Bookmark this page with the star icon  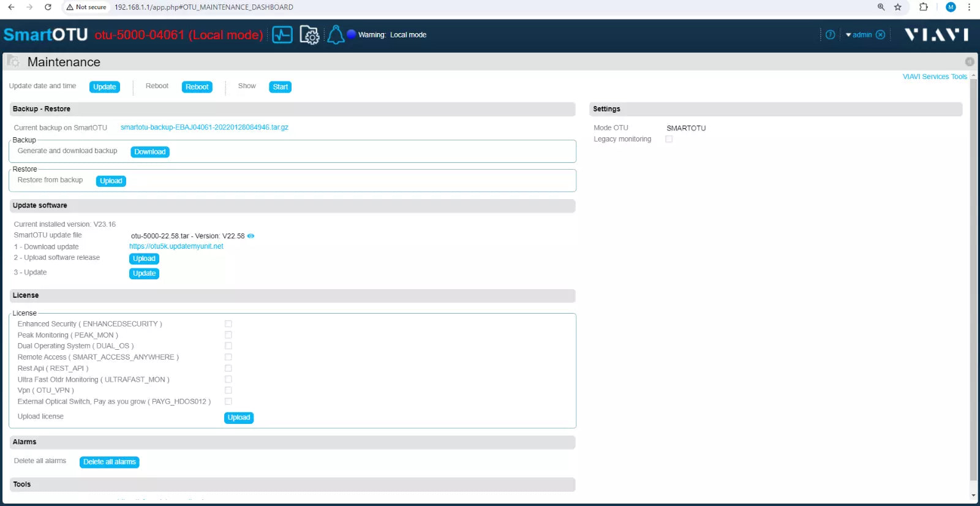(898, 7)
